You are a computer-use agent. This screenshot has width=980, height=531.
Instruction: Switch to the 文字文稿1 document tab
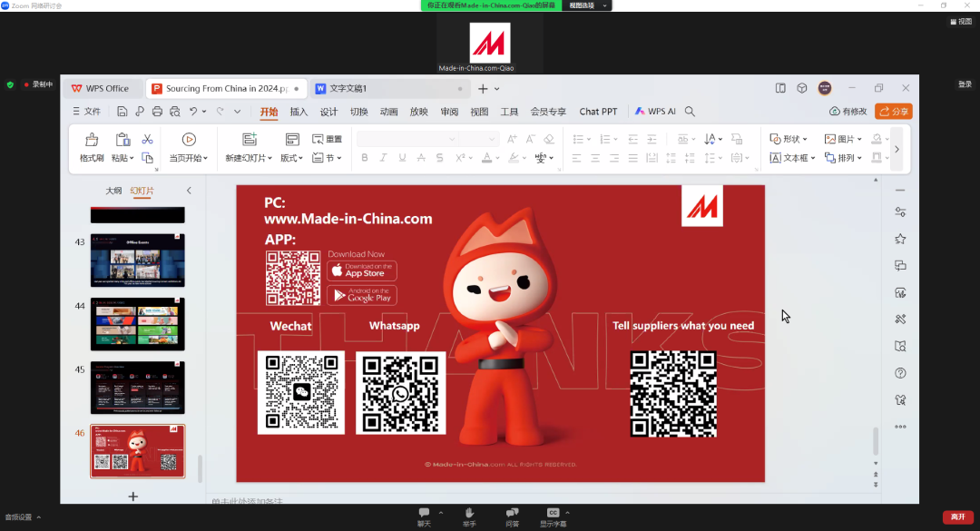tap(390, 89)
